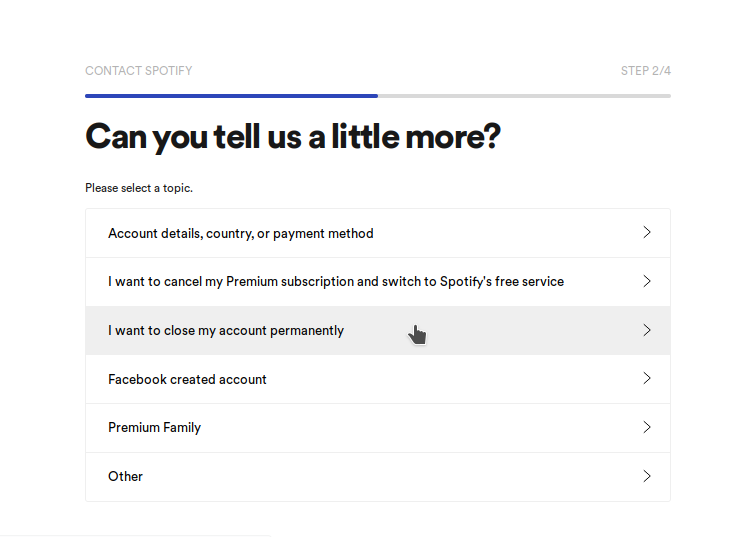Click the Contact Spotify header label
The image size is (744, 537).
pos(139,71)
